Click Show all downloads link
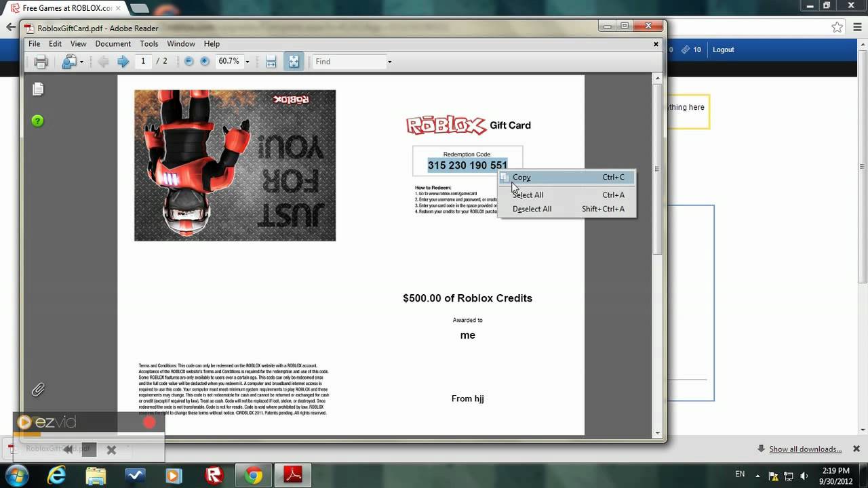The height and width of the screenshot is (488, 868). 805,449
